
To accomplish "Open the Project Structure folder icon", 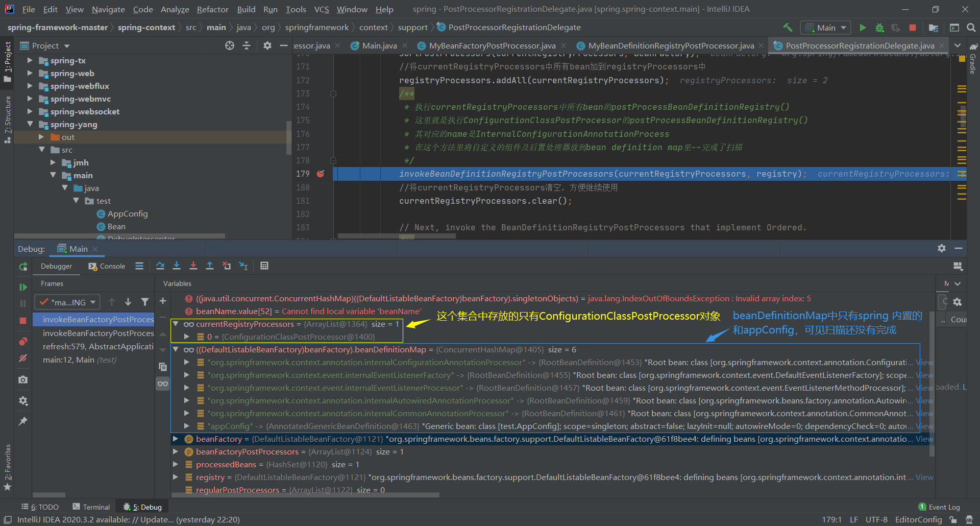I will [x=934, y=28].
